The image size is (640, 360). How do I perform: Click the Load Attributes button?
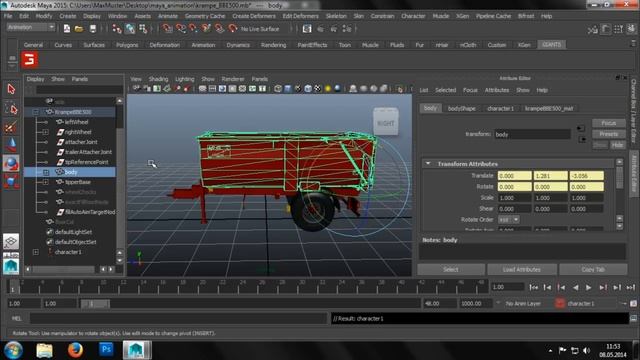coord(522,269)
